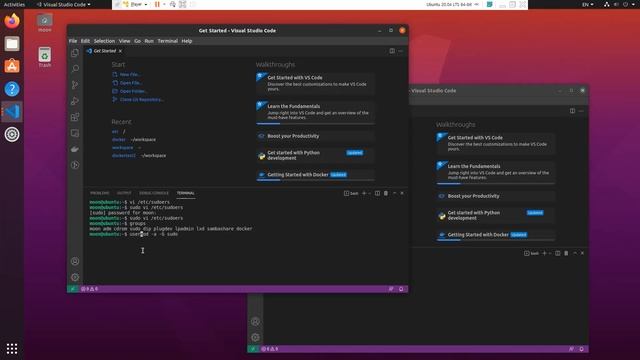Open the View menu
This screenshot has height=360, width=640.
tap(124, 41)
